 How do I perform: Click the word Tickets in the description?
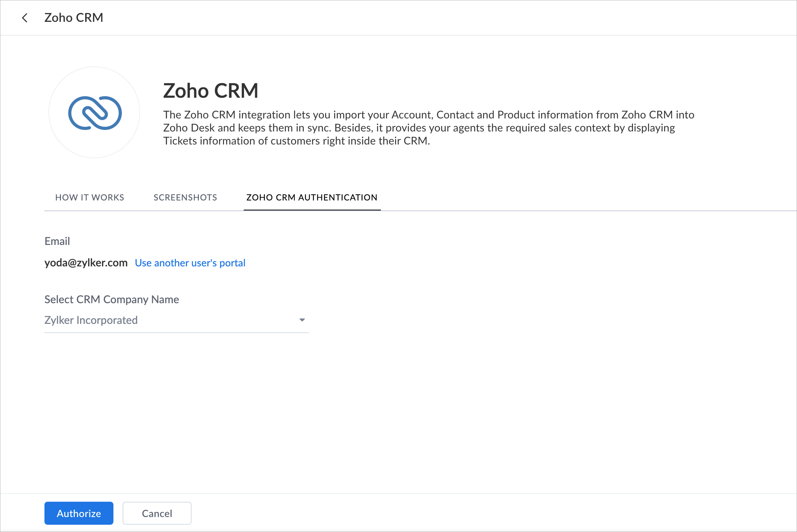(x=180, y=141)
